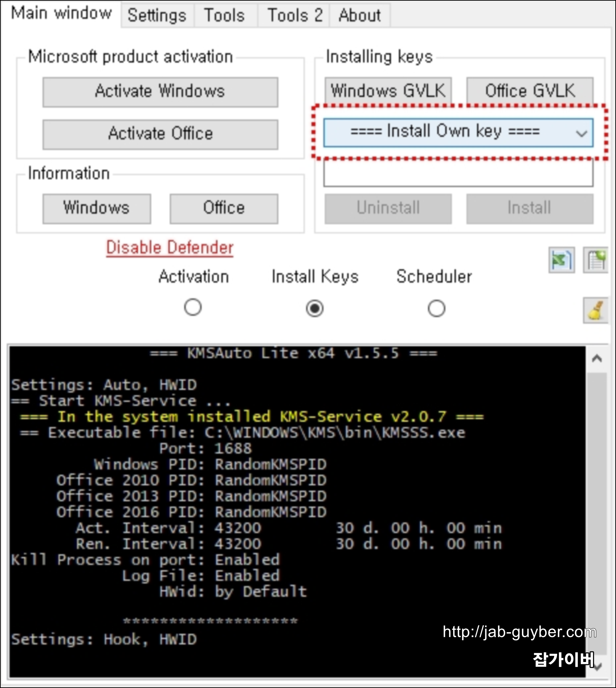Click the 'Executable file' path log line
Viewport: 616px width, 688px height.
pos(243,433)
